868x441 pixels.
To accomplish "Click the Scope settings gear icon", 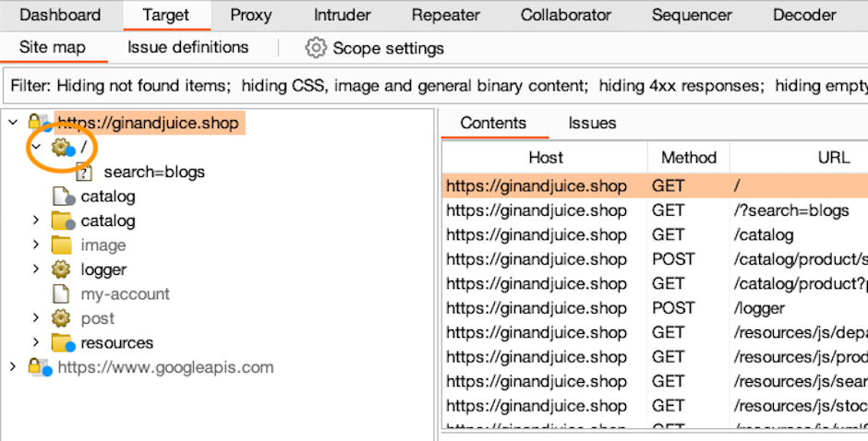I will [316, 48].
